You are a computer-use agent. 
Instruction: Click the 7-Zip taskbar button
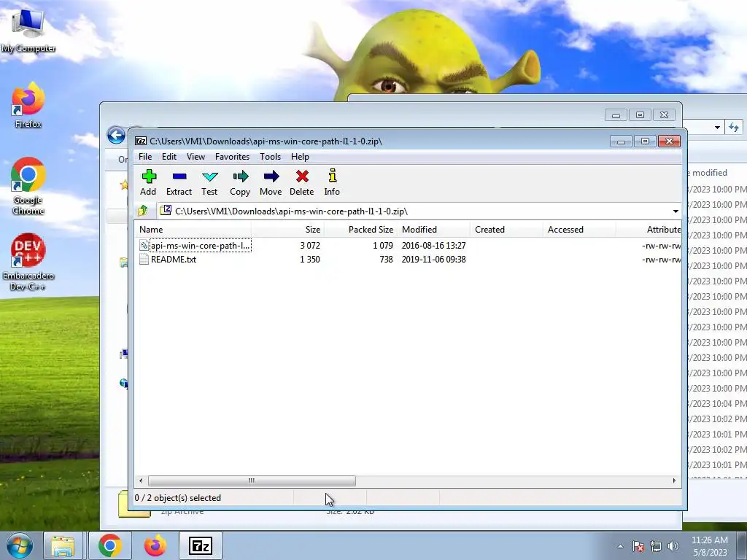(200, 545)
